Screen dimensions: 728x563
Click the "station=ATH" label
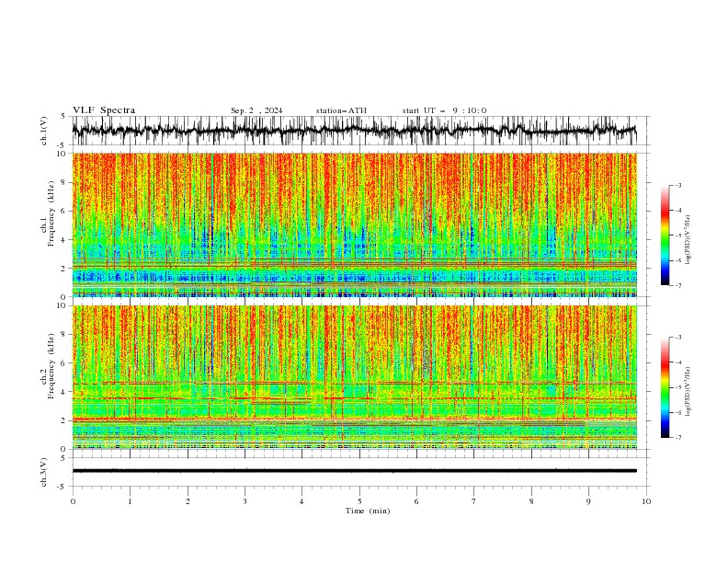point(341,110)
